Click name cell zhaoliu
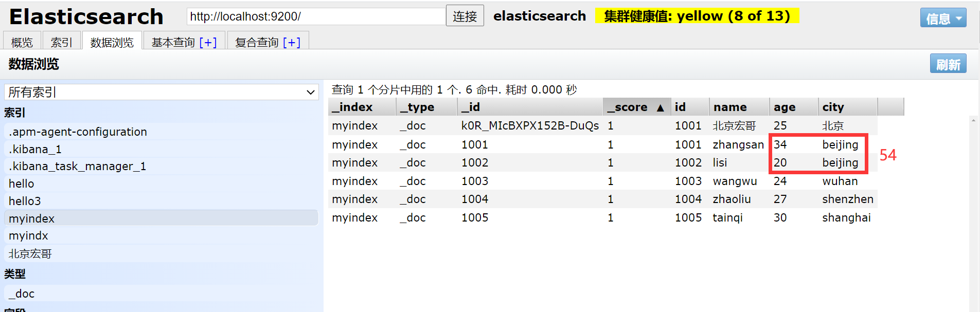Image resolution: width=980 pixels, height=312 pixels. point(732,199)
